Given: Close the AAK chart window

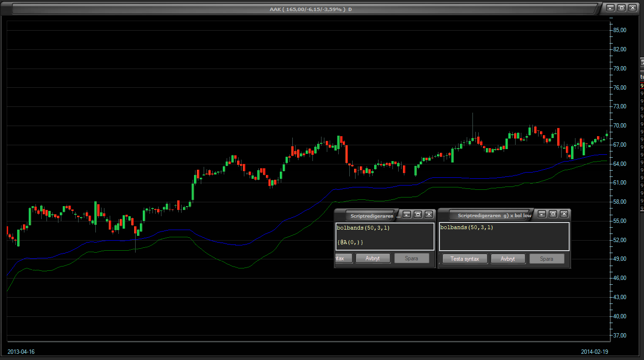Looking at the screenshot, I should click(632, 8).
